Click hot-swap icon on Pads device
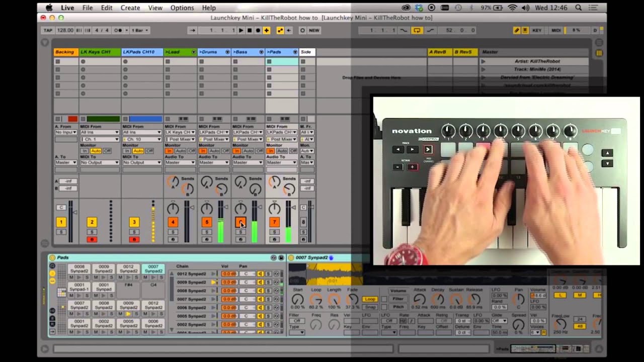The image size is (644, 362). click(273, 257)
